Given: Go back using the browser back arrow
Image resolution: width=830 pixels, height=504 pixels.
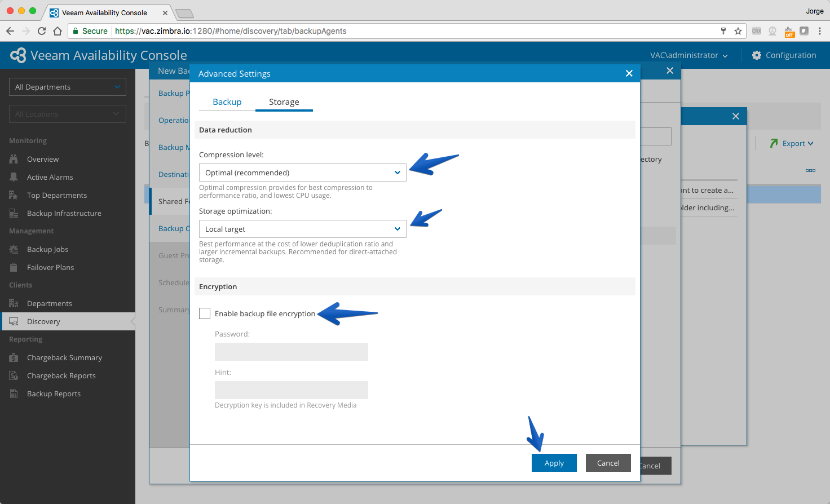Looking at the screenshot, I should 10,31.
